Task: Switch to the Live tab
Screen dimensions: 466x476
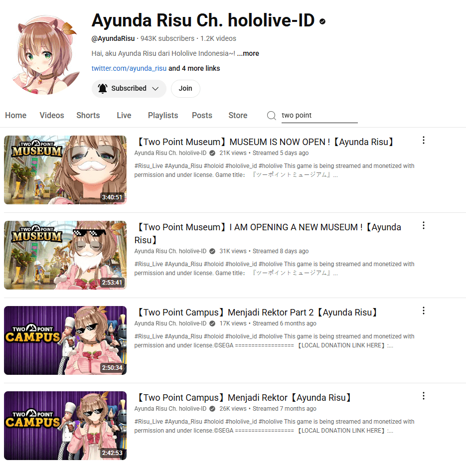Action: pyautogui.click(x=124, y=115)
